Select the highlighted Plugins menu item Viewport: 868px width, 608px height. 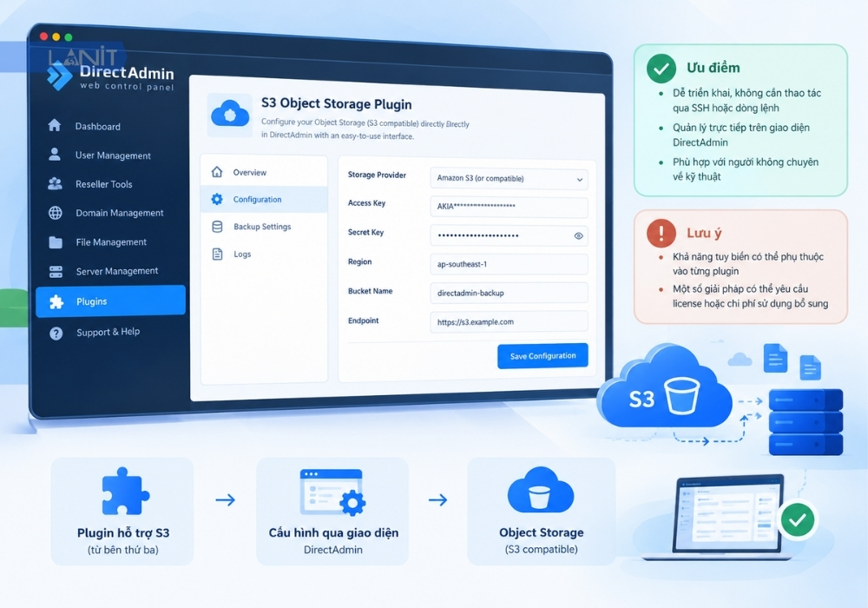[x=111, y=301]
